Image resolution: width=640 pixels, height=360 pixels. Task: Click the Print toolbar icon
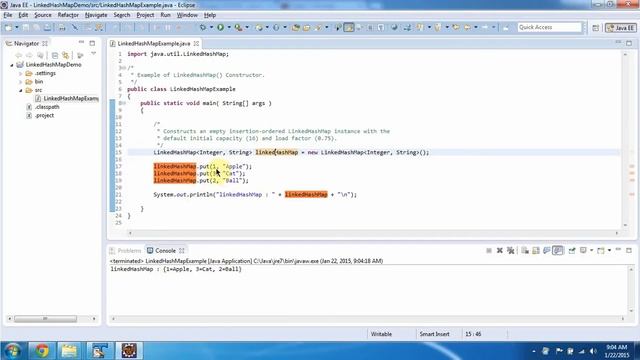(x=62, y=27)
